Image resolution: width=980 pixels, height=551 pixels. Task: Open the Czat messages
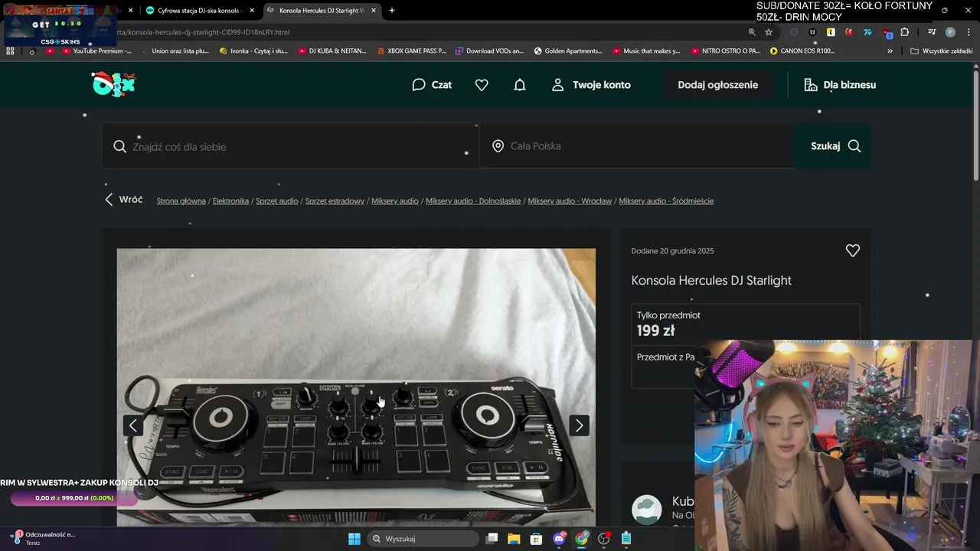[x=432, y=85]
